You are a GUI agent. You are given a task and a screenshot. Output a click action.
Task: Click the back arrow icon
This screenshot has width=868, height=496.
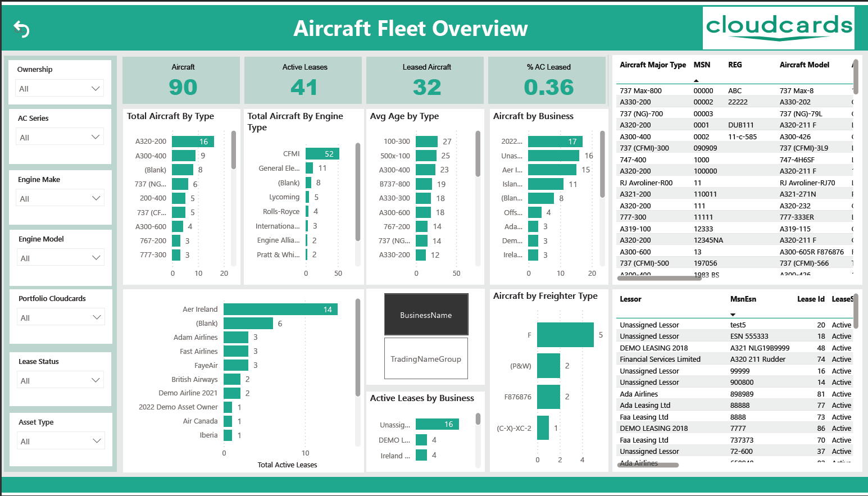[x=21, y=29]
